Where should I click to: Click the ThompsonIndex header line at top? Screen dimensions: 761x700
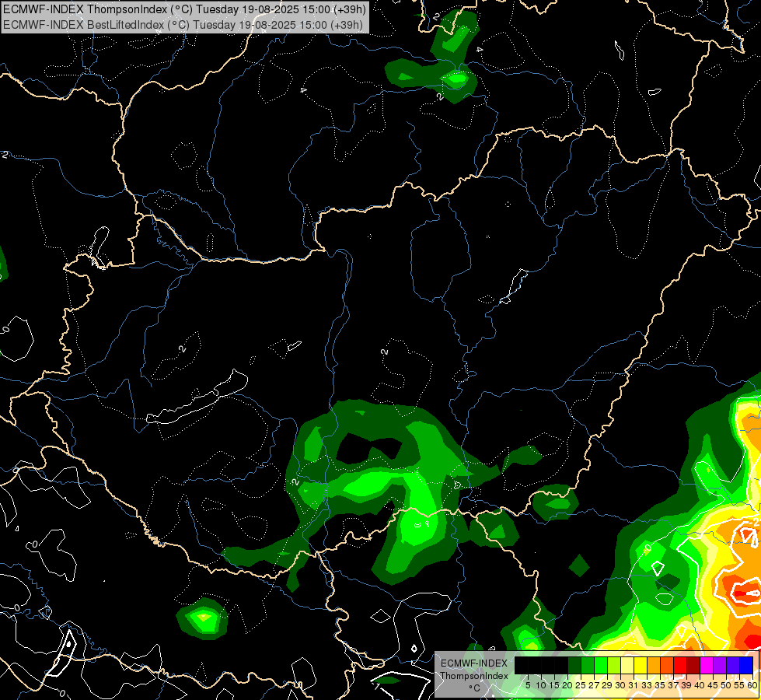pyautogui.click(x=185, y=9)
